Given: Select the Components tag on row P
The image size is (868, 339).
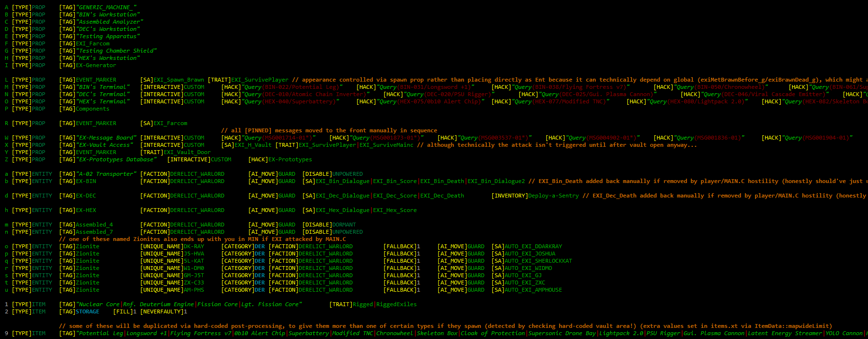Looking at the screenshot, I should click(x=93, y=109).
